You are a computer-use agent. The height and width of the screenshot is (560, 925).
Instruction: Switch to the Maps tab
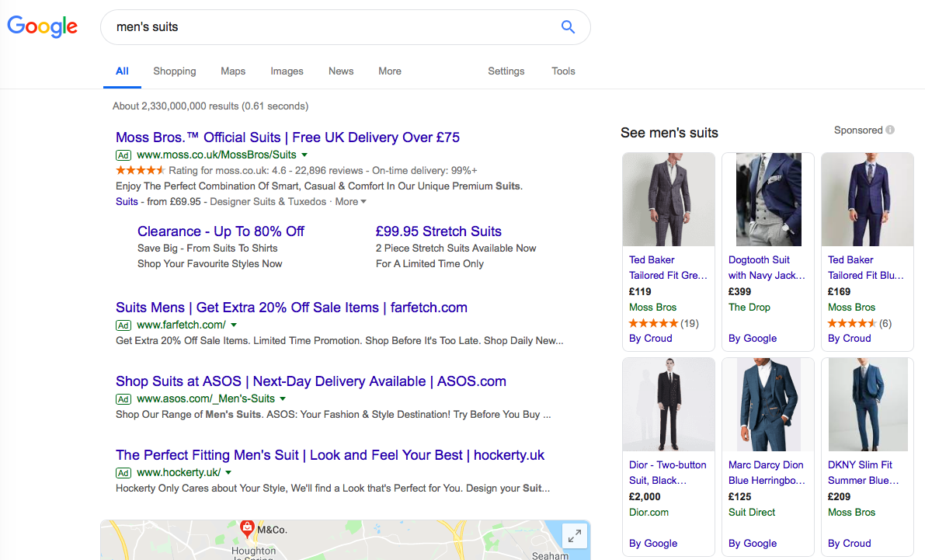[233, 71]
